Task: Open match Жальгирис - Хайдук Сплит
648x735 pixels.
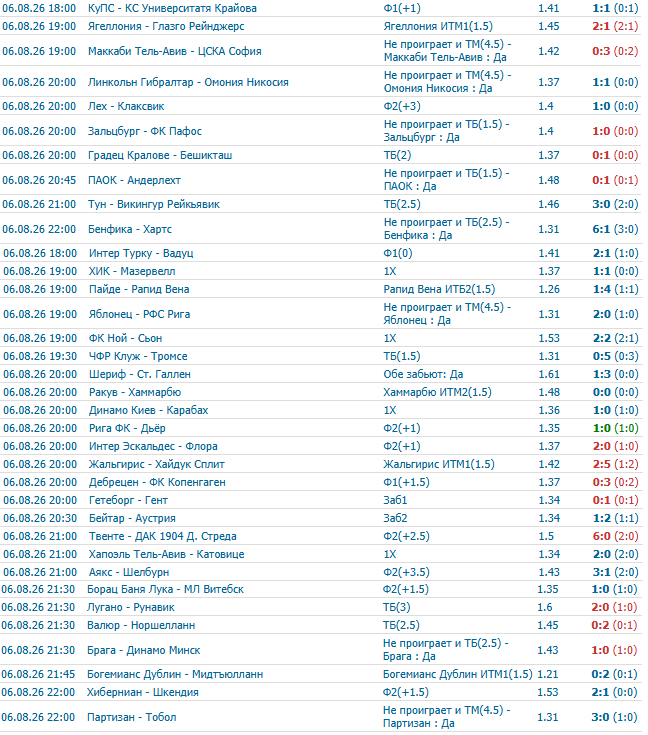Action: [157, 465]
